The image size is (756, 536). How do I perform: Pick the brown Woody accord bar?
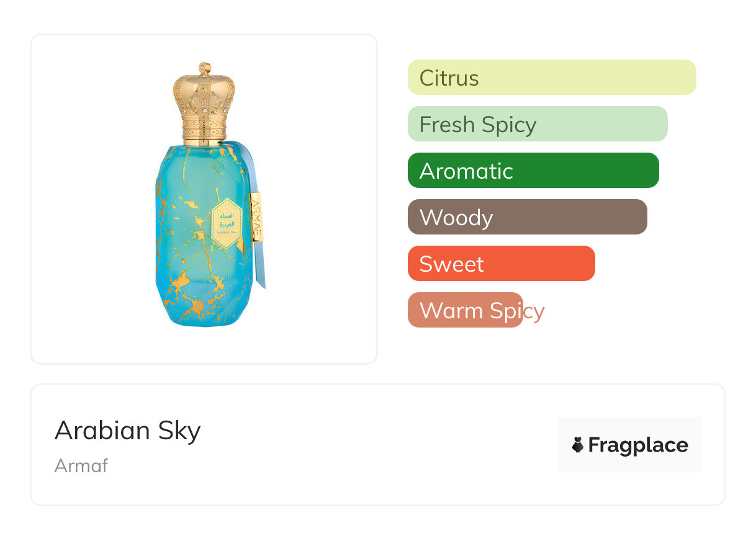pyautogui.click(x=527, y=217)
